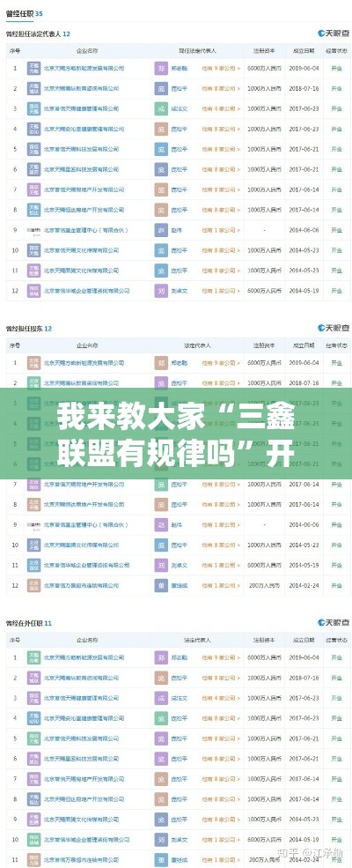
Task: Click 曾经任职 35 section heading
Action: [x=24, y=12]
